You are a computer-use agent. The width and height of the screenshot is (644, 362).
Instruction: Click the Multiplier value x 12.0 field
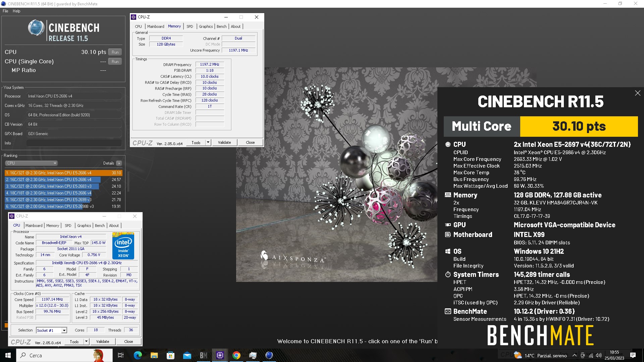click(52, 306)
